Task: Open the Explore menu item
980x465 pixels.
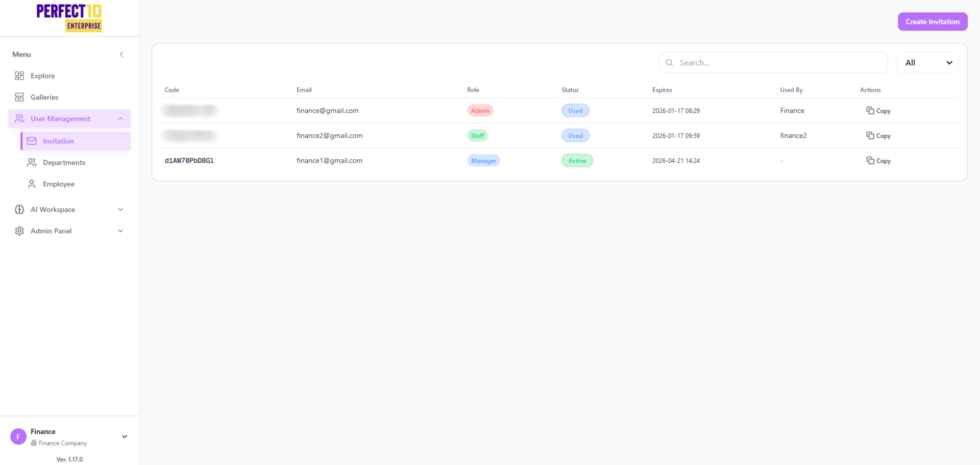Action: [x=69, y=76]
